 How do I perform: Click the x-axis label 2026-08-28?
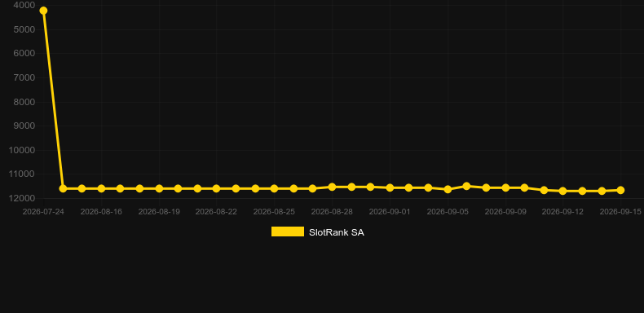[332, 212]
